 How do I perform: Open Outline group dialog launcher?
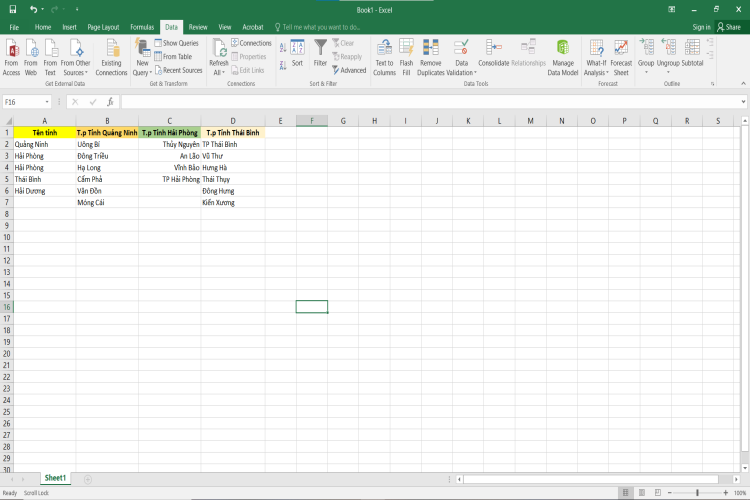(x=713, y=84)
